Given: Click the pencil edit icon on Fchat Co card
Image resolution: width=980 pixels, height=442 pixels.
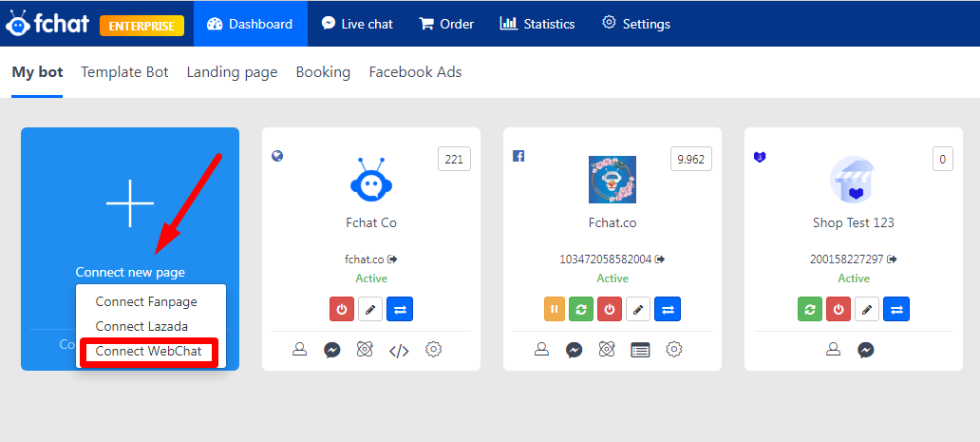Looking at the screenshot, I should 370,309.
